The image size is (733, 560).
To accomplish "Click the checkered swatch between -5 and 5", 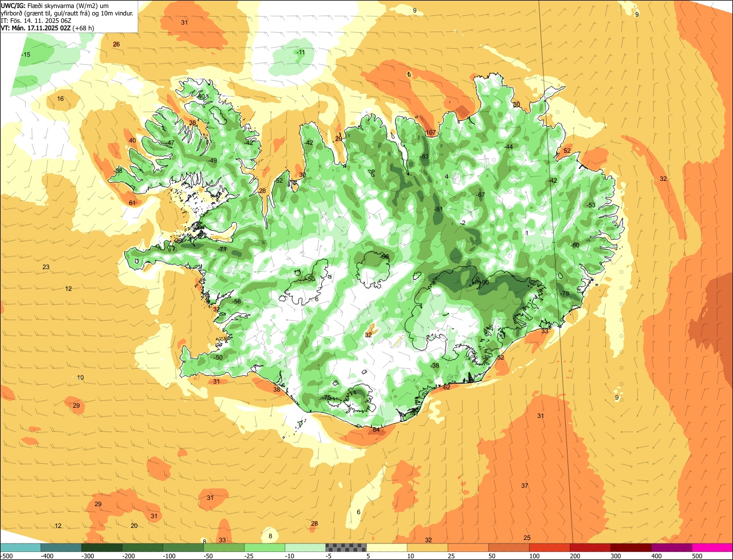I will (x=346, y=547).
